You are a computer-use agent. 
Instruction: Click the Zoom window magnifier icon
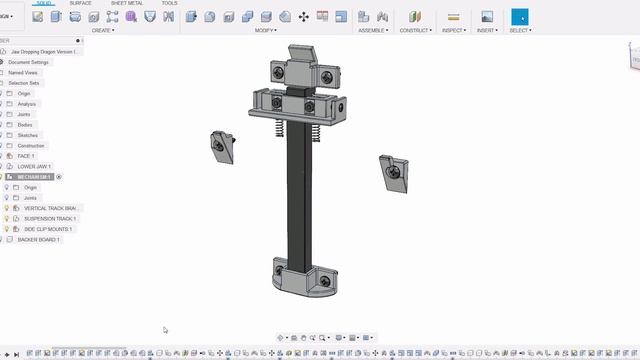tap(322, 338)
